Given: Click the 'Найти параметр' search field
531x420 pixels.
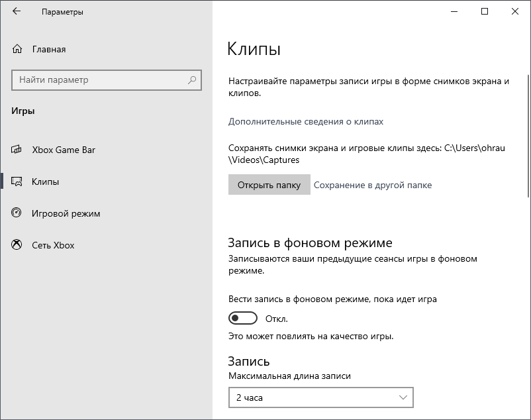Looking at the screenshot, I should (x=99, y=80).
